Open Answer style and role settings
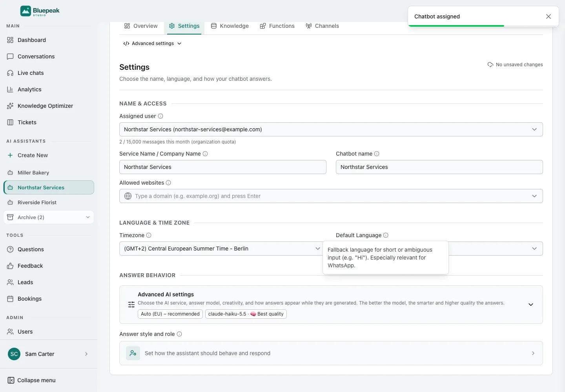 331,353
